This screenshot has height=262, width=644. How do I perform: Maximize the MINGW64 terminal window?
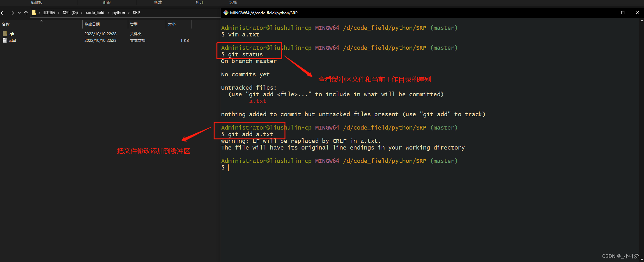[x=623, y=13]
